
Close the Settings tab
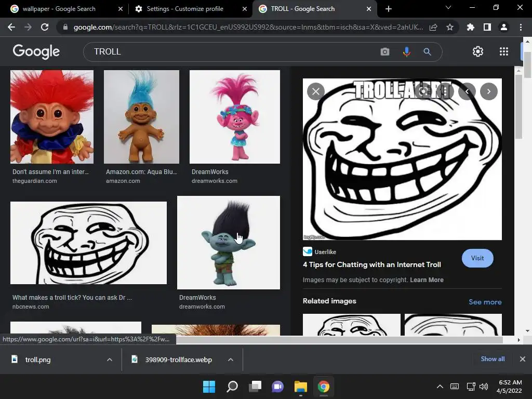245,9
